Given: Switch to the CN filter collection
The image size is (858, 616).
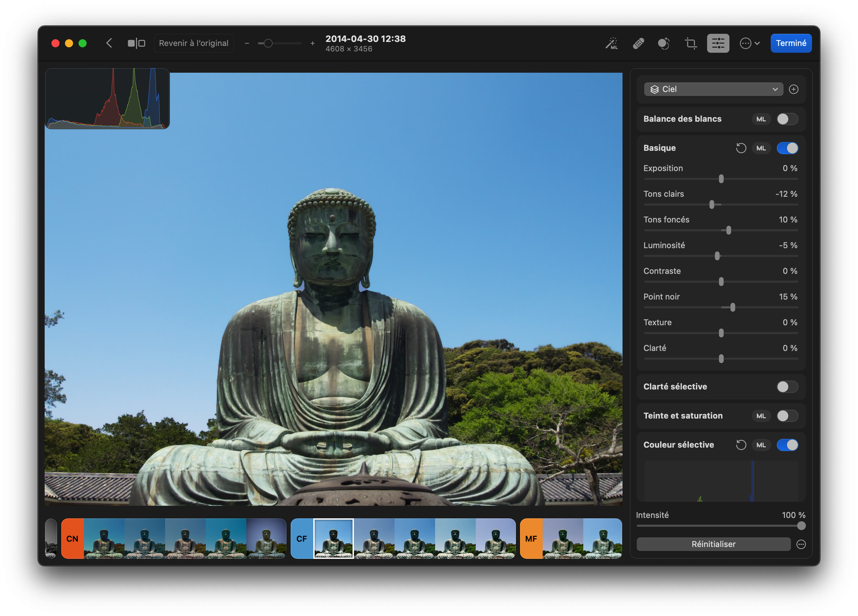Looking at the screenshot, I should [x=72, y=539].
